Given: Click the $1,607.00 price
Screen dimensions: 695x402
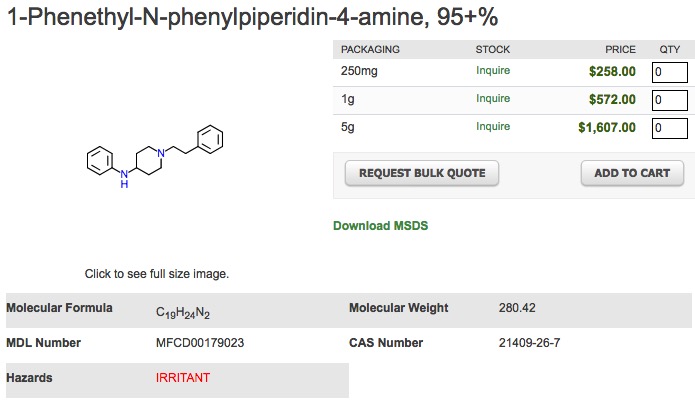Looking at the screenshot, I should coord(606,127).
